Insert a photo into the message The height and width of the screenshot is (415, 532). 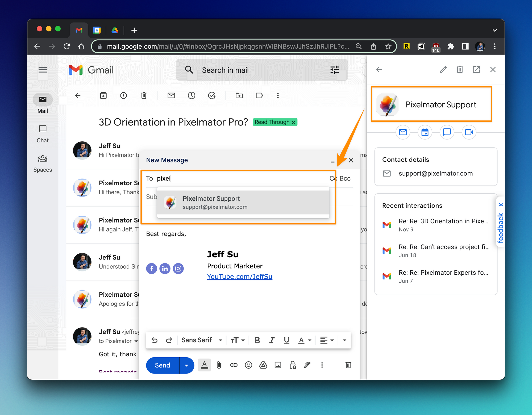(278, 365)
